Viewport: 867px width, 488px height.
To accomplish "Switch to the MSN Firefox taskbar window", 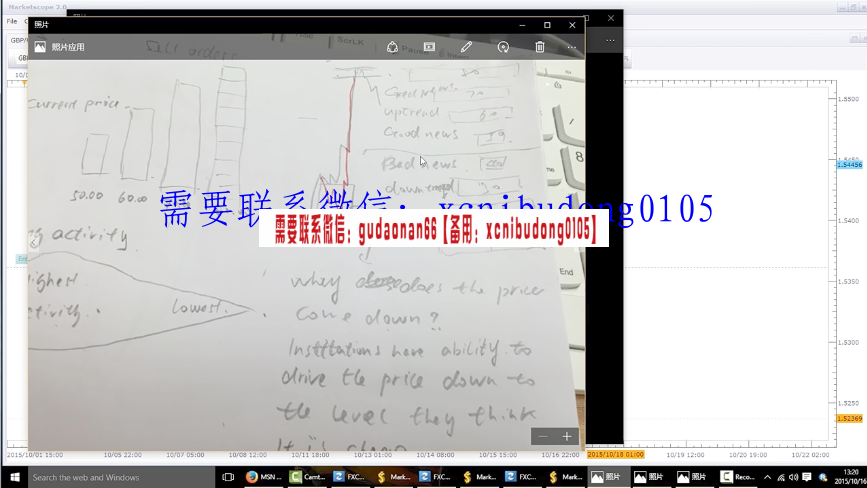I will click(x=263, y=477).
